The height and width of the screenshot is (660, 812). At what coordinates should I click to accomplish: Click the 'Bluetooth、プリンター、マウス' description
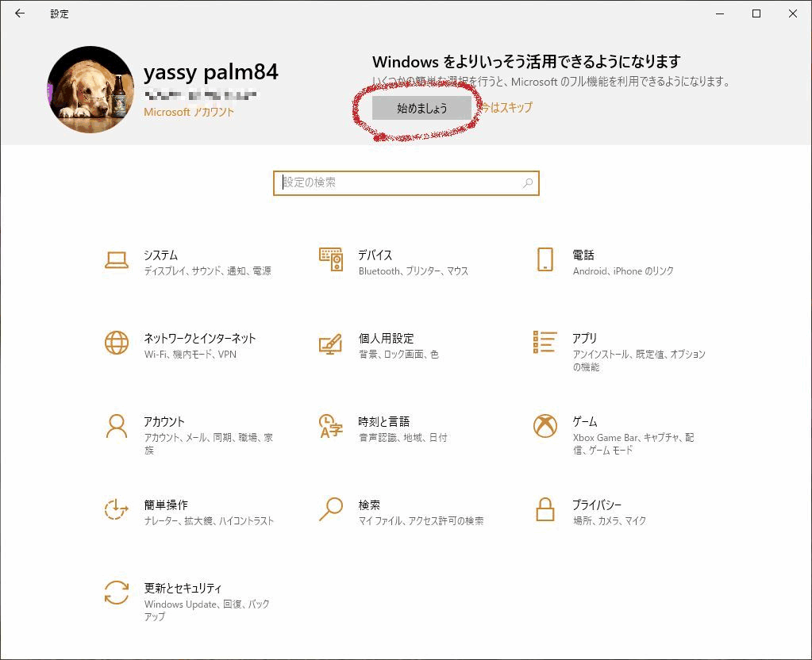[414, 271]
